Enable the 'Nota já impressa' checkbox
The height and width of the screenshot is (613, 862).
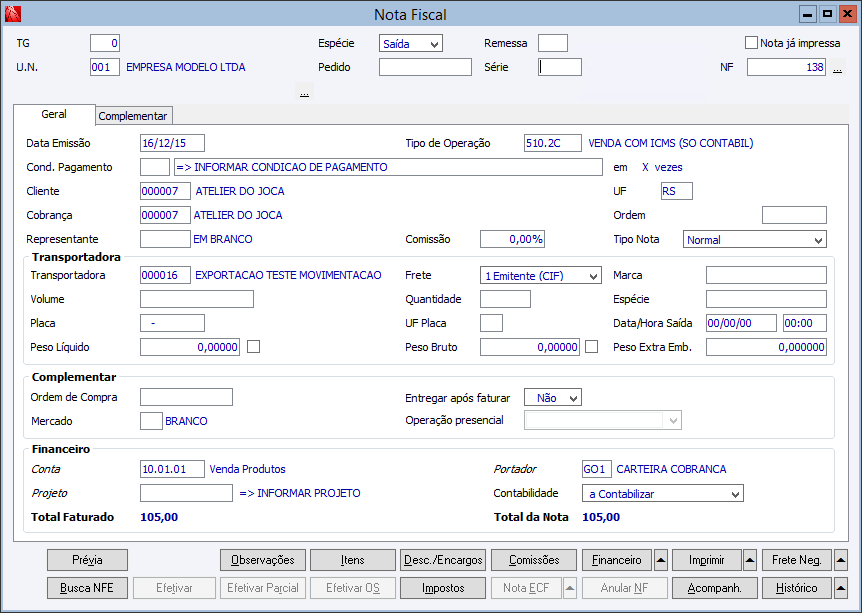point(751,43)
